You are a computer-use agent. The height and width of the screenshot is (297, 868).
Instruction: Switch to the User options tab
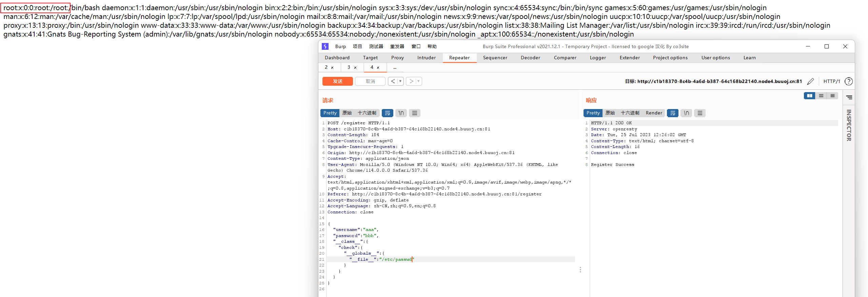(x=716, y=58)
